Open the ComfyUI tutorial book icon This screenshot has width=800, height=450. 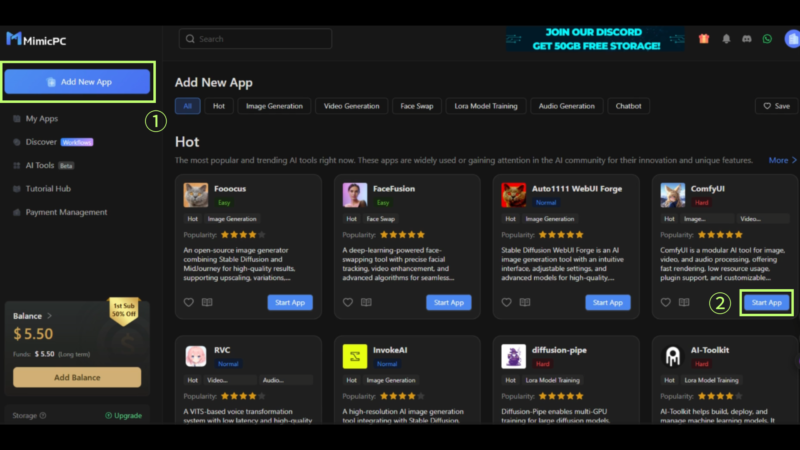coord(684,302)
